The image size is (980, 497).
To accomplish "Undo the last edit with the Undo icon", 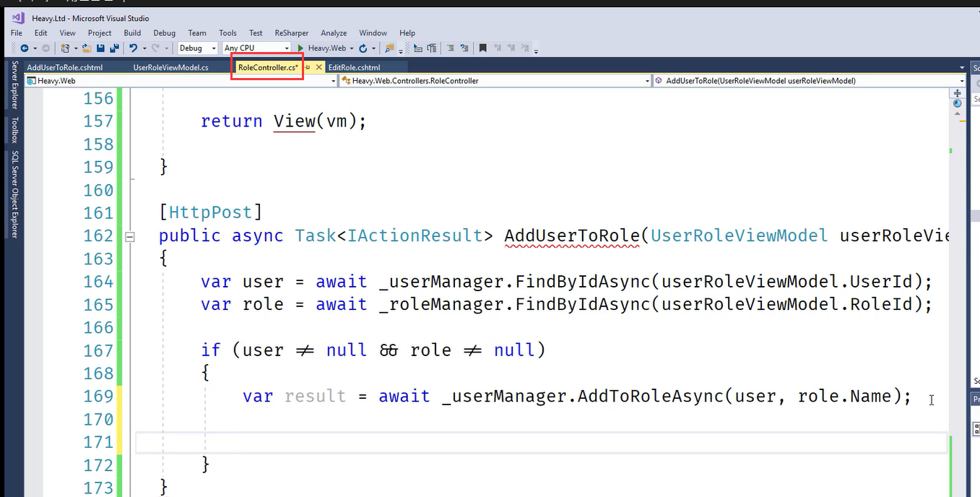I will [133, 48].
